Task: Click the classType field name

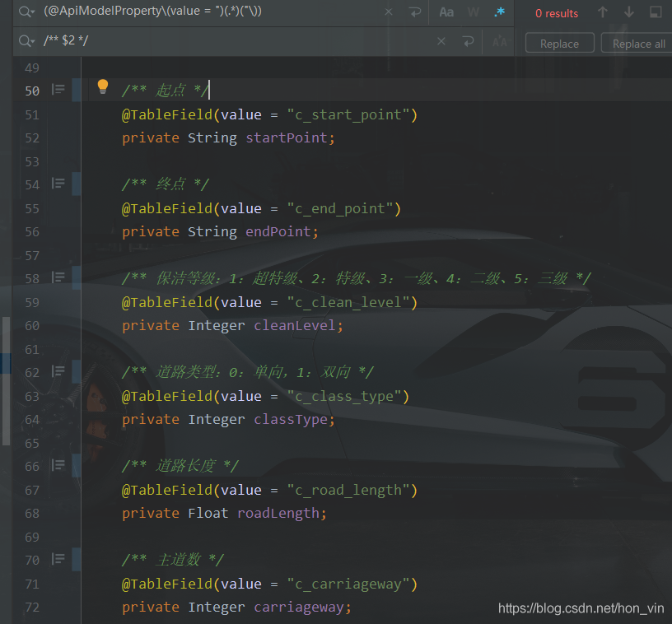Action: pos(290,419)
